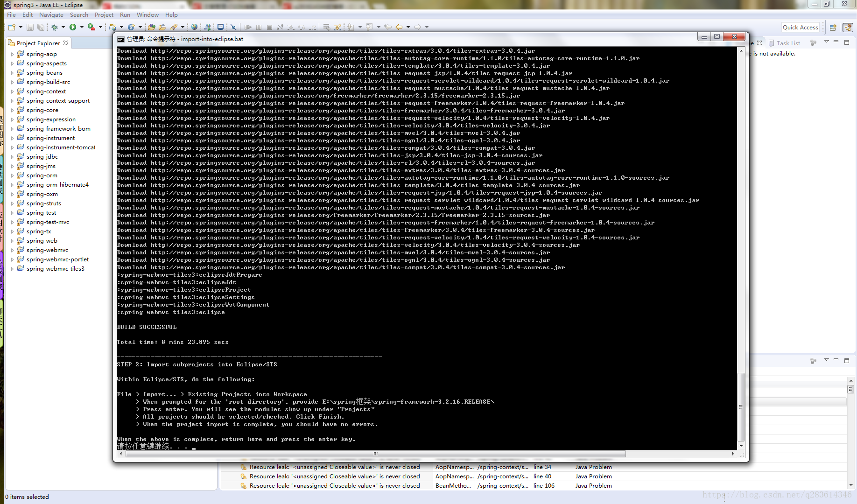The image size is (857, 504).
Task: Click the Task List focus icon
Action: [813, 42]
